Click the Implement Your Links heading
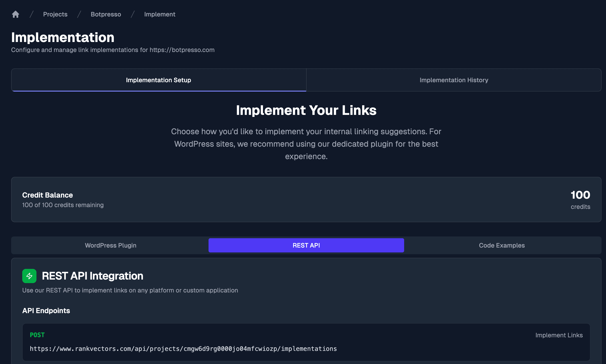The width and height of the screenshot is (606, 364). [306, 110]
